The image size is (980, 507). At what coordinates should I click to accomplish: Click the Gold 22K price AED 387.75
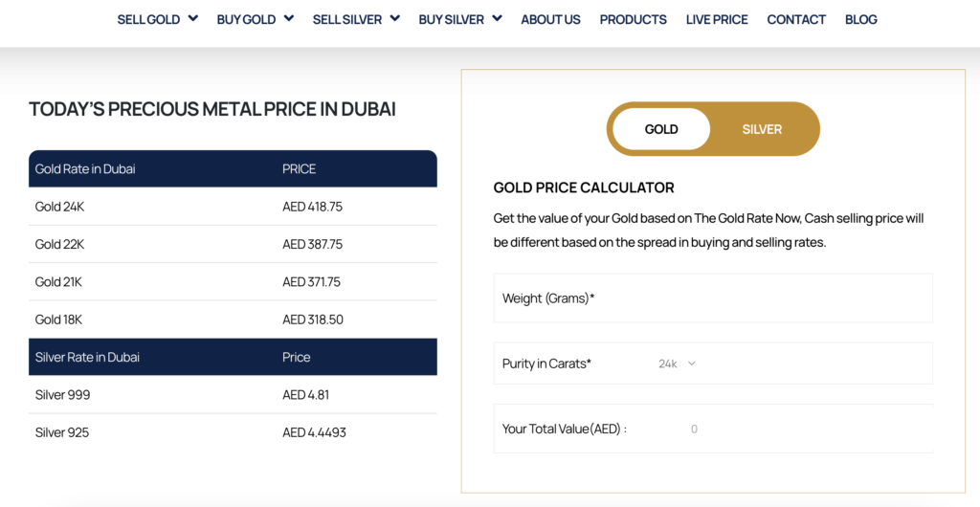313,244
